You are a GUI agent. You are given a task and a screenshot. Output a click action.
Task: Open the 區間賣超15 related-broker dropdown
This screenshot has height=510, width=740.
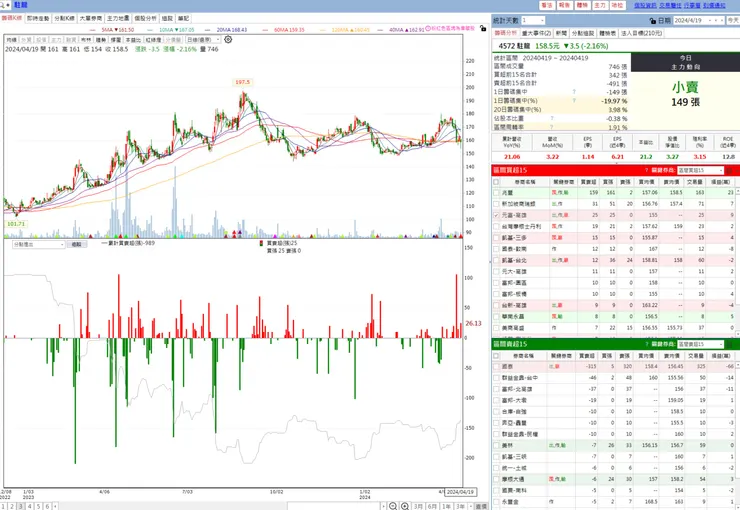(700, 344)
